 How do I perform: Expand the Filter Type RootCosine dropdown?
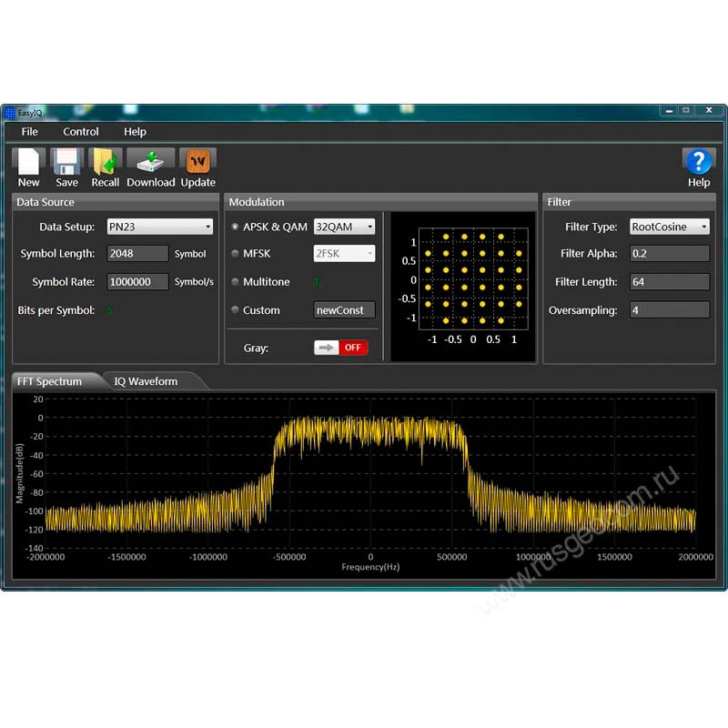(670, 227)
